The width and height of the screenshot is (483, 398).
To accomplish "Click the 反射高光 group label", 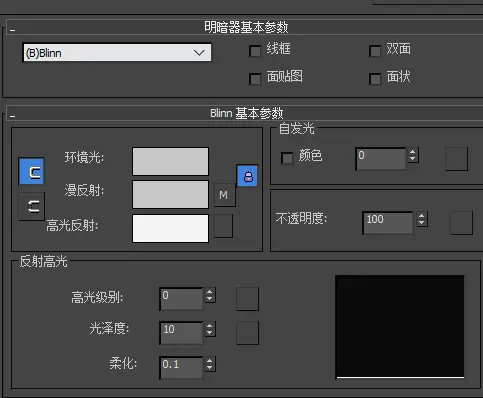I will [x=43, y=261].
